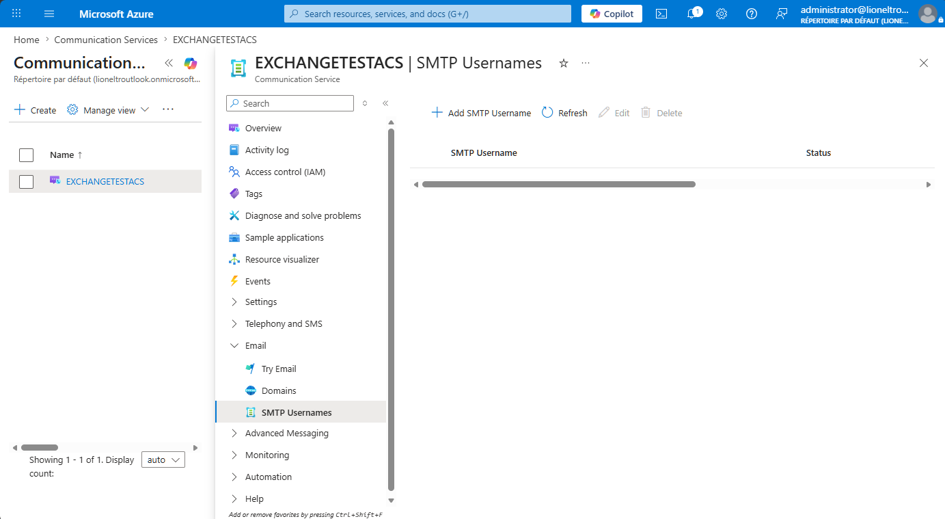Collapse the Communication Services list pane
This screenshot has height=519, width=945.
click(x=169, y=63)
